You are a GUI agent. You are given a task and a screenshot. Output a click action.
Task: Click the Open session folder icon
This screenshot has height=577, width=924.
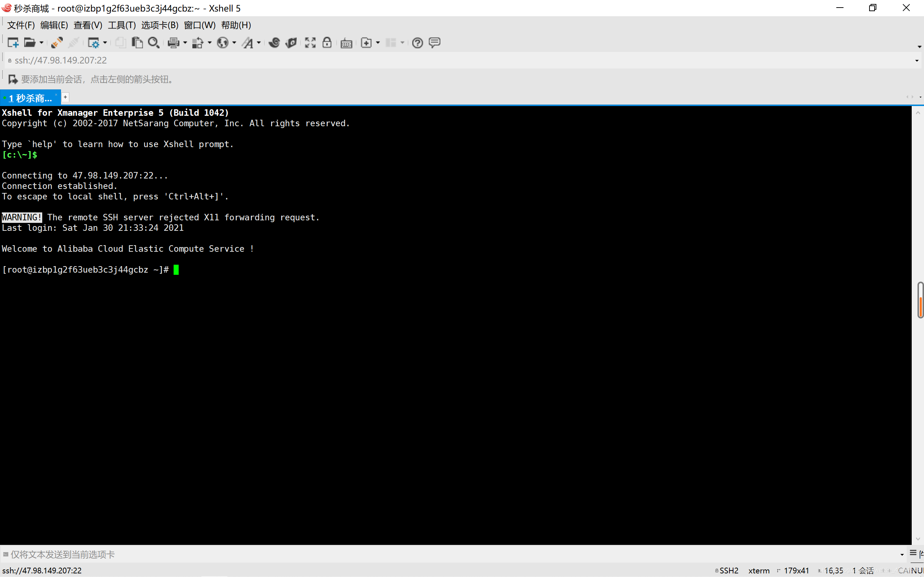[x=29, y=43]
